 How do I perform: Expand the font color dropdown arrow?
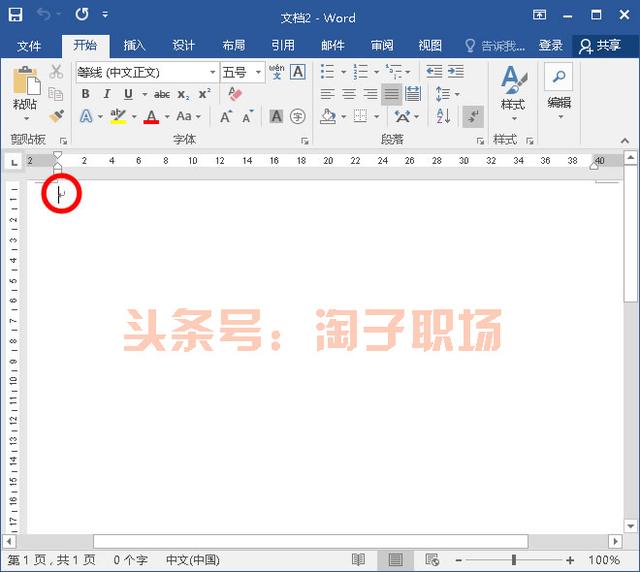coord(167,117)
